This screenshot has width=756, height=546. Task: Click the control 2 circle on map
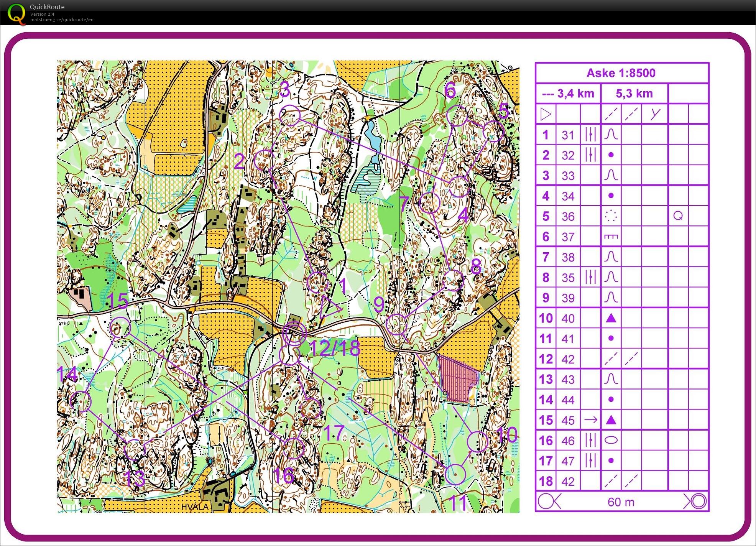point(265,160)
